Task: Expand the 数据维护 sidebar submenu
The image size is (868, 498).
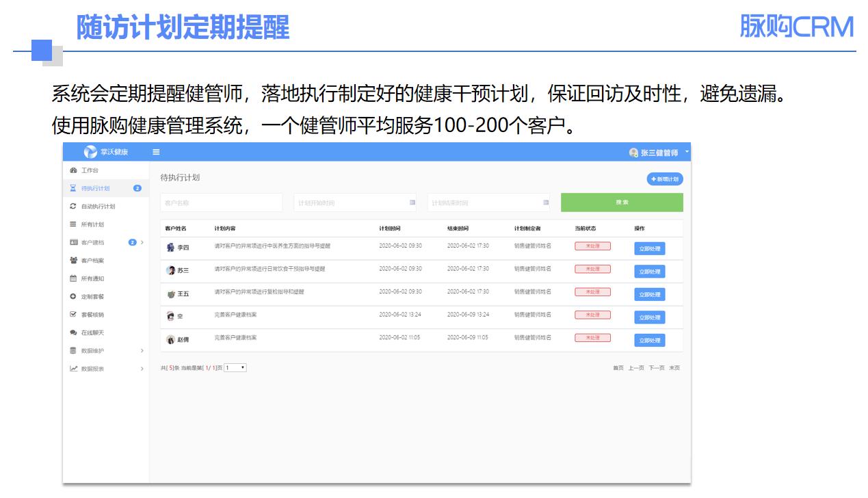Action: pyautogui.click(x=142, y=351)
